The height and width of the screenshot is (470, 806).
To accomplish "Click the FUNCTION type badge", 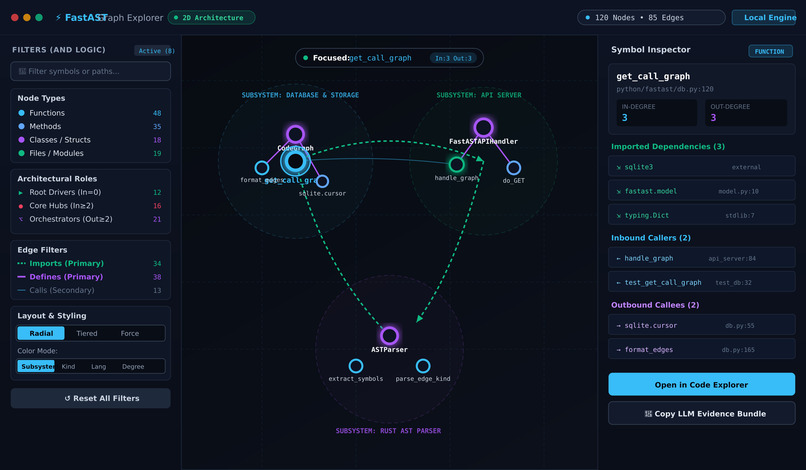I will (770, 51).
